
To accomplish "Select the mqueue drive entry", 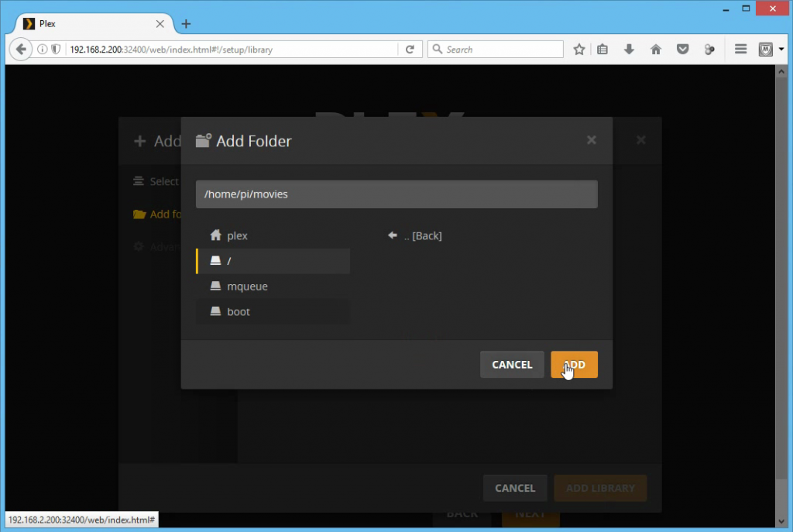I will (x=273, y=287).
